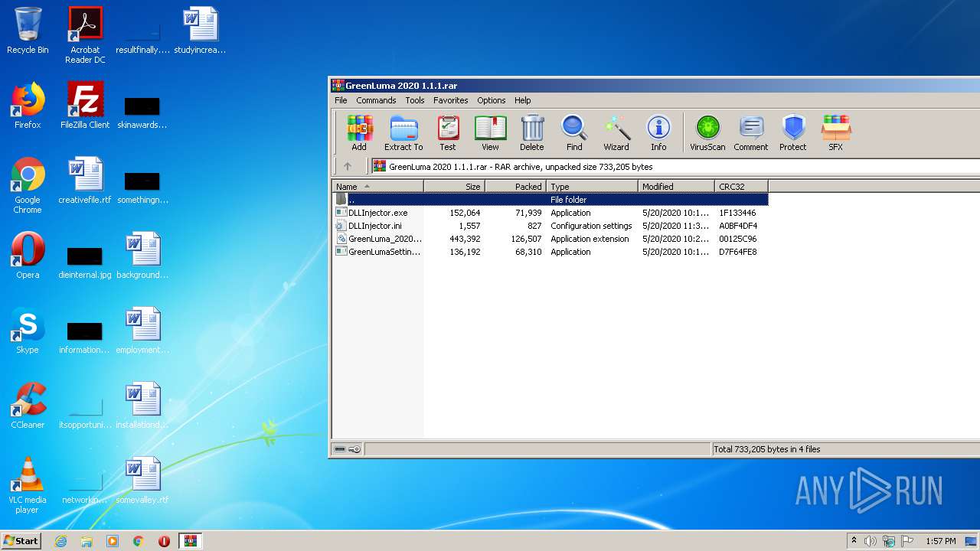
Task: Sort file list by Size column
Action: click(455, 186)
